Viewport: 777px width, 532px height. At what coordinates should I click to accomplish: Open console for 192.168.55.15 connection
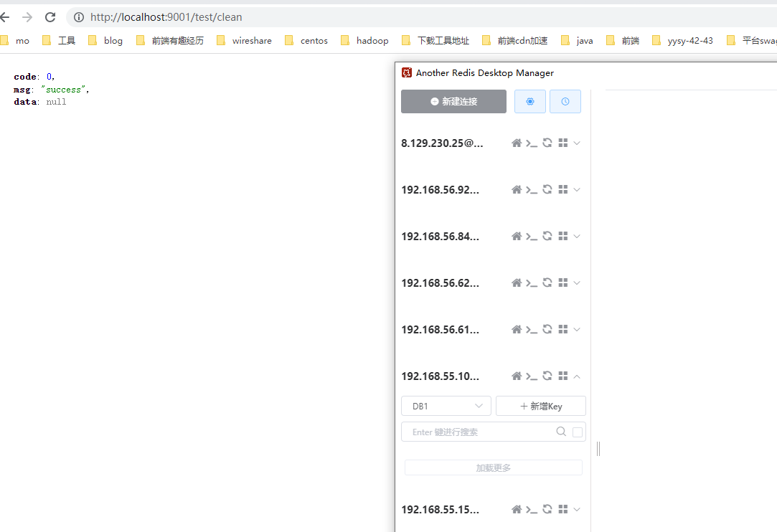point(532,510)
